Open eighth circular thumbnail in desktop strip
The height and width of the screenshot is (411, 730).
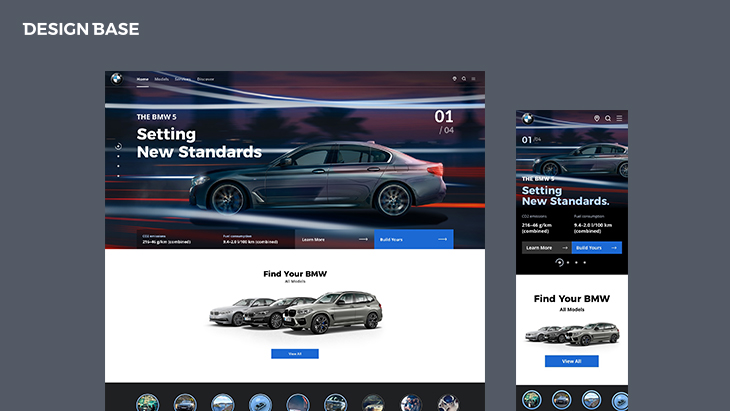(411, 403)
